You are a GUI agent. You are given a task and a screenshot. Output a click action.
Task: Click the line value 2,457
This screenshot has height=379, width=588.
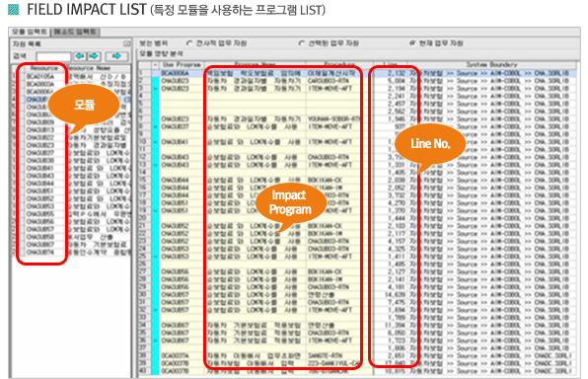(x=397, y=104)
